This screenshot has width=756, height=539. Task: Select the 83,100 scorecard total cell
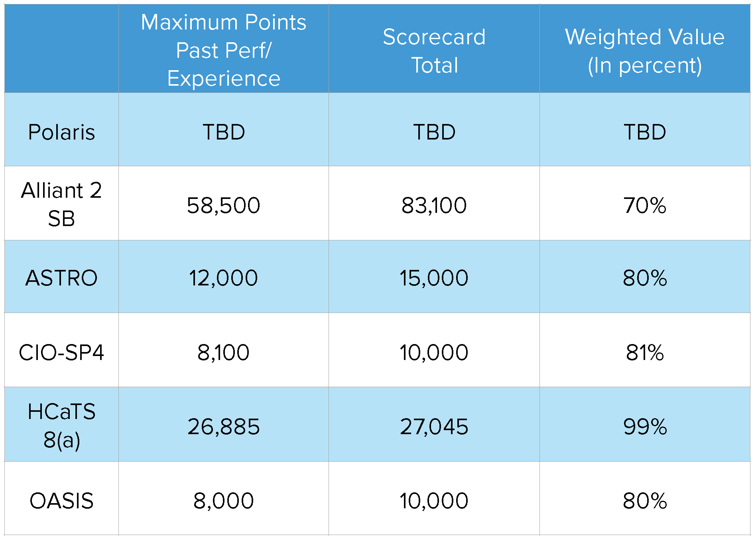click(x=434, y=205)
